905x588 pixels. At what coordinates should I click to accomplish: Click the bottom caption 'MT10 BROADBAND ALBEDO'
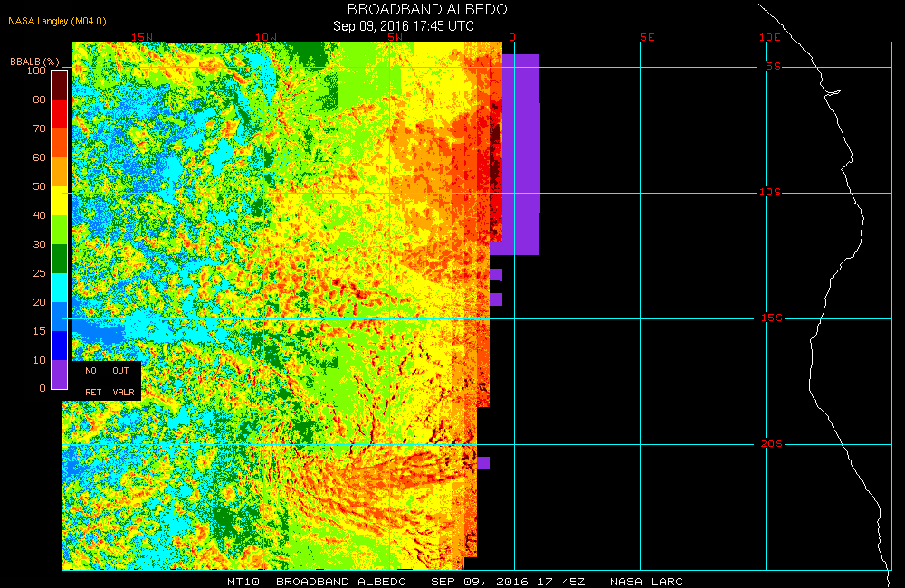point(317,582)
